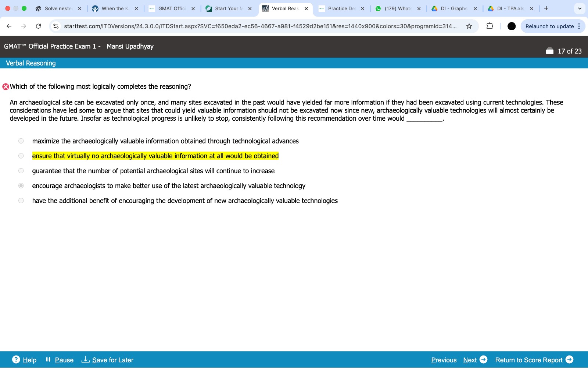Click the name 'Mansi Upadhyay' in header

click(130, 46)
